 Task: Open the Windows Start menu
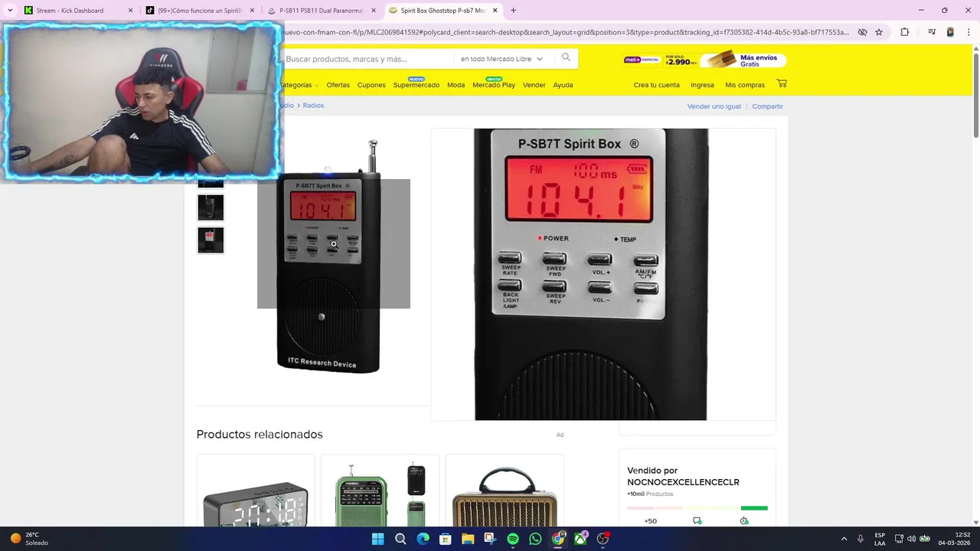point(377,539)
